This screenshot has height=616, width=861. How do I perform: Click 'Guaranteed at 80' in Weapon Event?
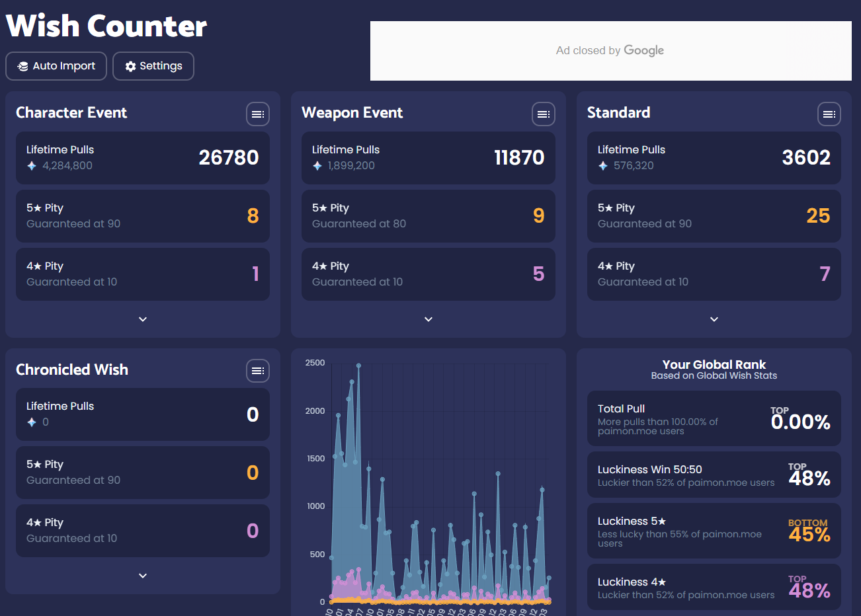tap(359, 224)
